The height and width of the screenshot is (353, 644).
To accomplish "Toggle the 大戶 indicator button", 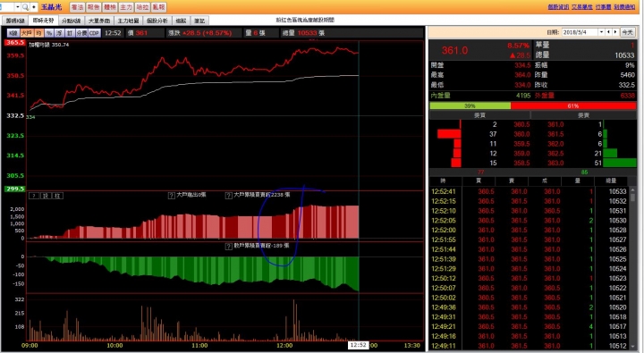I will coord(27,33).
